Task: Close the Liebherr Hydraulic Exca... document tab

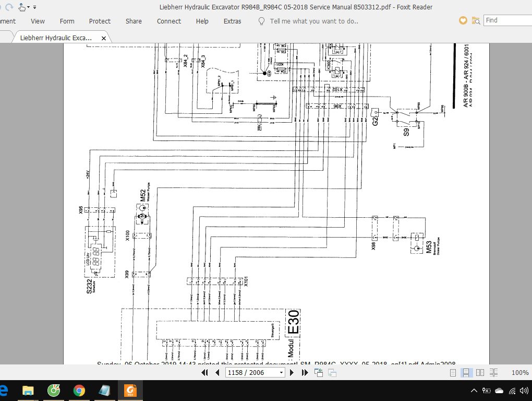Action: (x=104, y=38)
